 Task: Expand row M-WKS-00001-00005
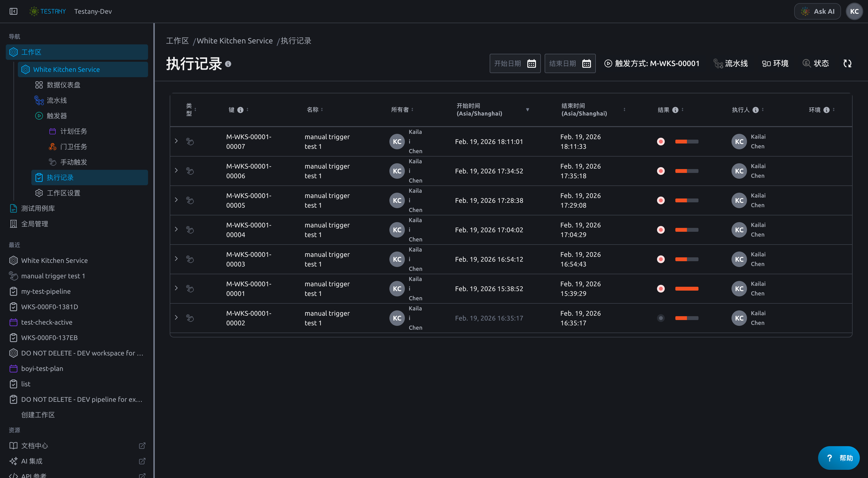176,199
